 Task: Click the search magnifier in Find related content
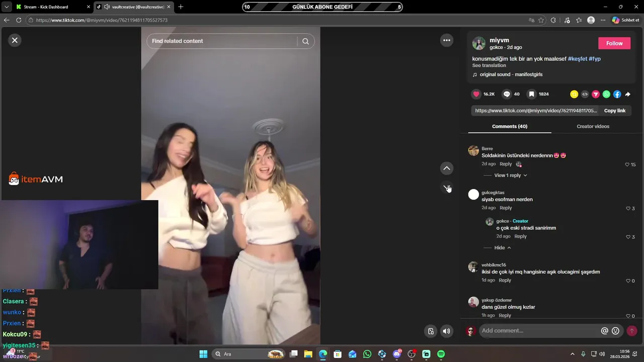tap(305, 41)
